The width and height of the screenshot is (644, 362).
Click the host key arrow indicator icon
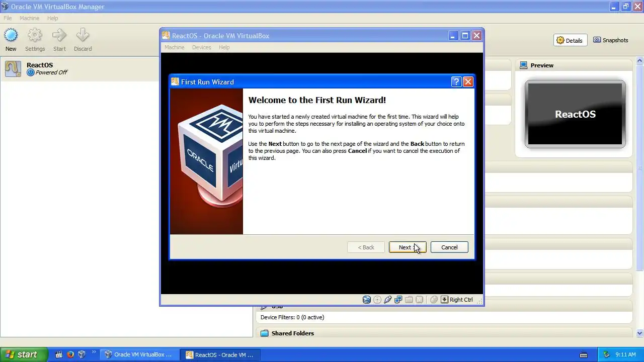(x=444, y=300)
